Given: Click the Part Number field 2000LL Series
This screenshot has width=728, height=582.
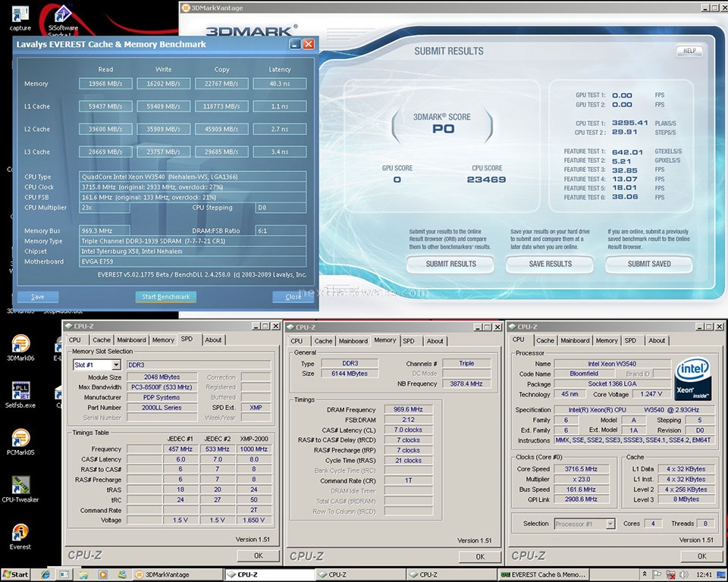Looking at the screenshot, I should (x=162, y=408).
